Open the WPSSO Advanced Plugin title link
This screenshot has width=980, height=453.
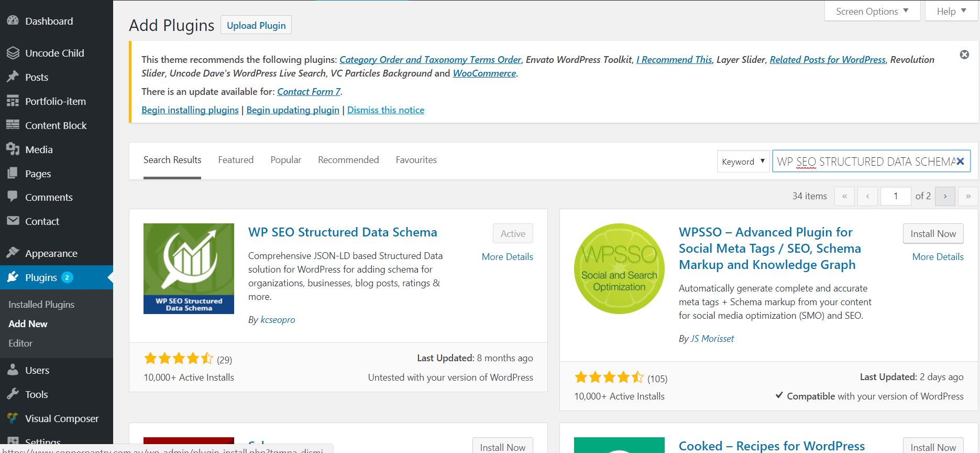click(770, 249)
